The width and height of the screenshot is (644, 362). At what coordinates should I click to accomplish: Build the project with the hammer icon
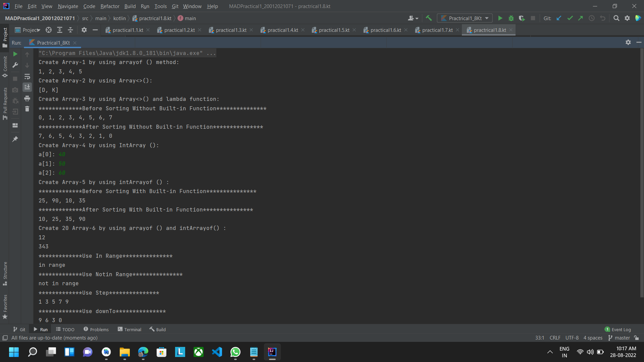coord(429,18)
